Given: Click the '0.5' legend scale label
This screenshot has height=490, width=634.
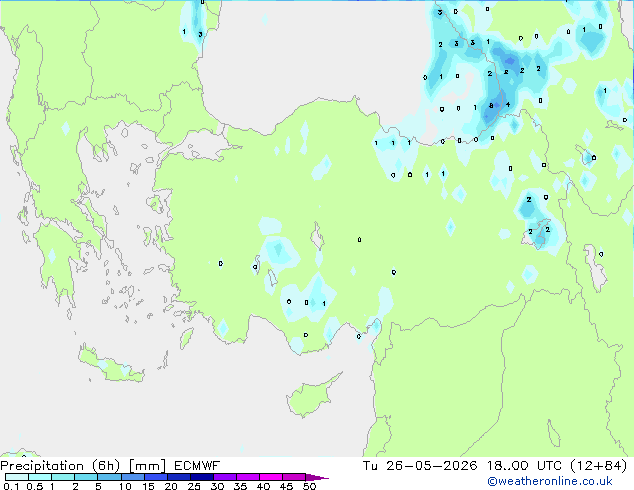Looking at the screenshot, I should click(35, 486).
